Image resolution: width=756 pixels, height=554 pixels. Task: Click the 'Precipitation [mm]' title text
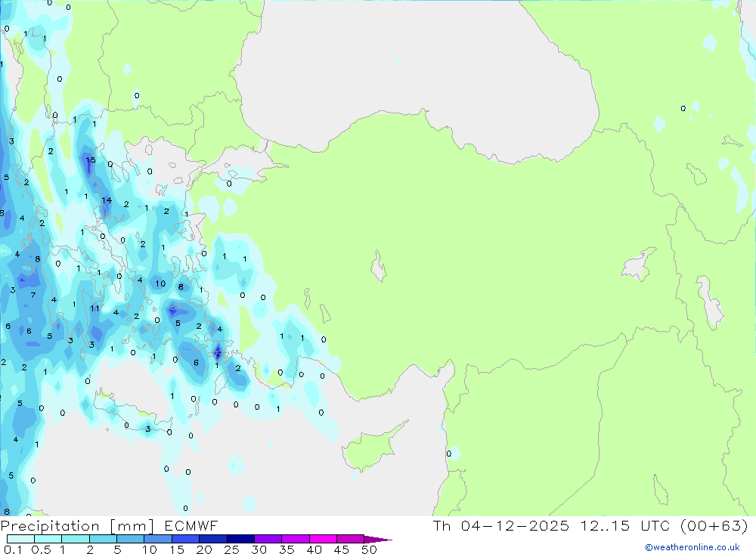point(77,526)
